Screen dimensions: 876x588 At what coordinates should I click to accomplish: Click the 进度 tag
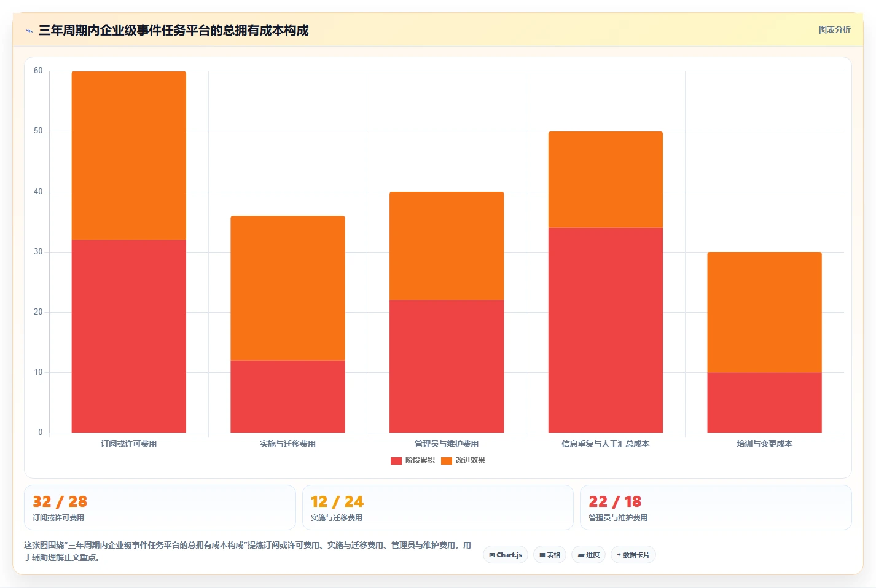[589, 555]
